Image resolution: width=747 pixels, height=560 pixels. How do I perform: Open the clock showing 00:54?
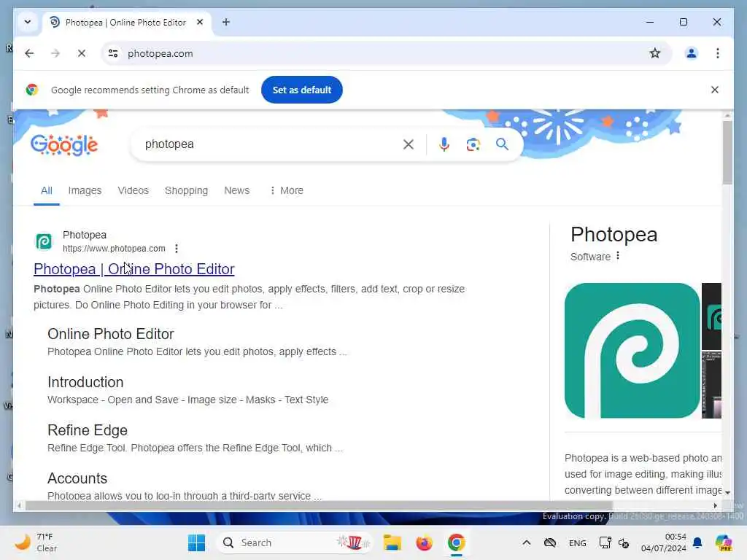point(663,542)
